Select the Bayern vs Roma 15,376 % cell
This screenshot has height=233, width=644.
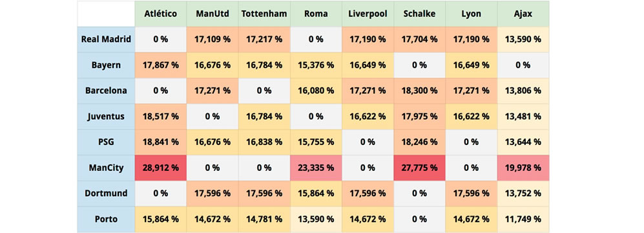[316, 65]
